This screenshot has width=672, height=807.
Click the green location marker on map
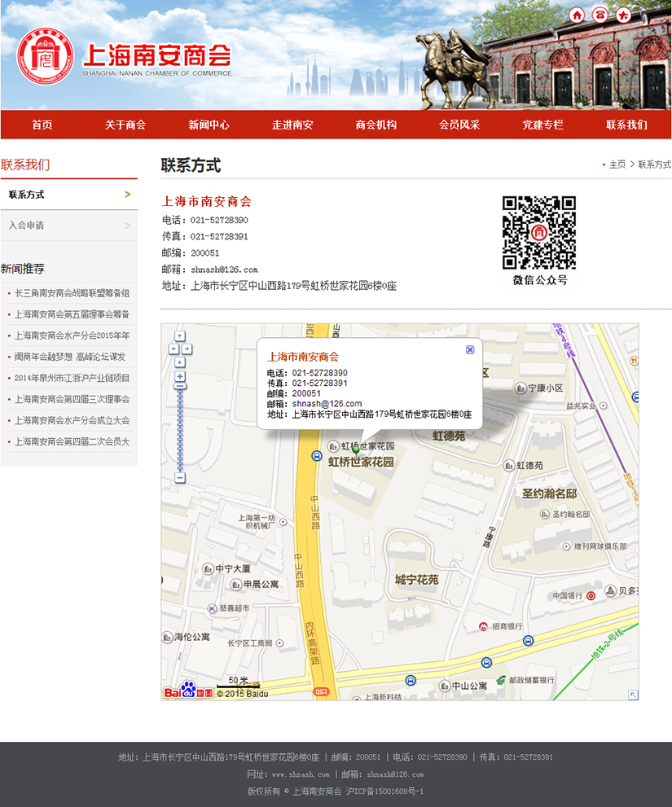pyautogui.click(x=356, y=450)
